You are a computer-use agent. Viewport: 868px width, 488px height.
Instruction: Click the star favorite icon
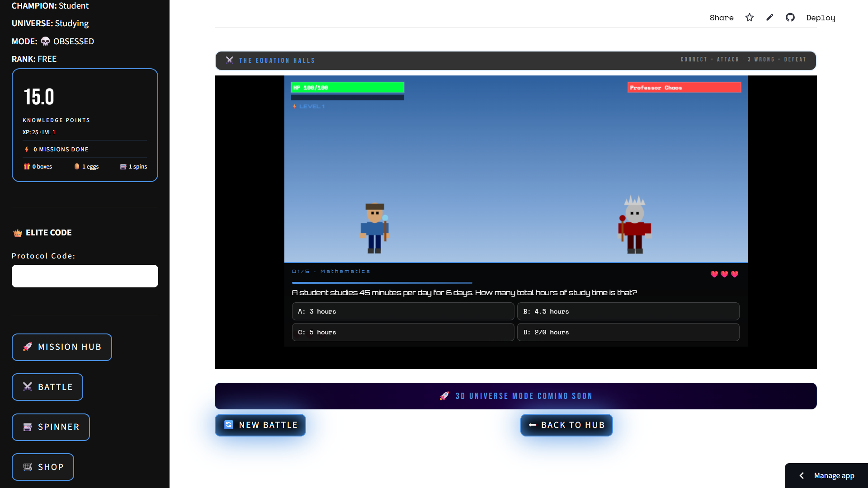tap(750, 18)
